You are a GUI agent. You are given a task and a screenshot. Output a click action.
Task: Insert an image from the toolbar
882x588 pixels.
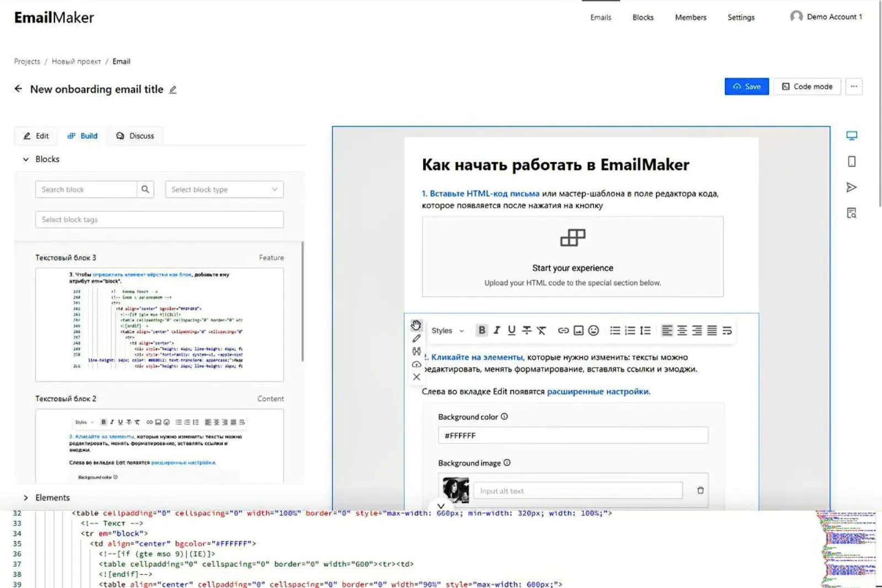[579, 330]
